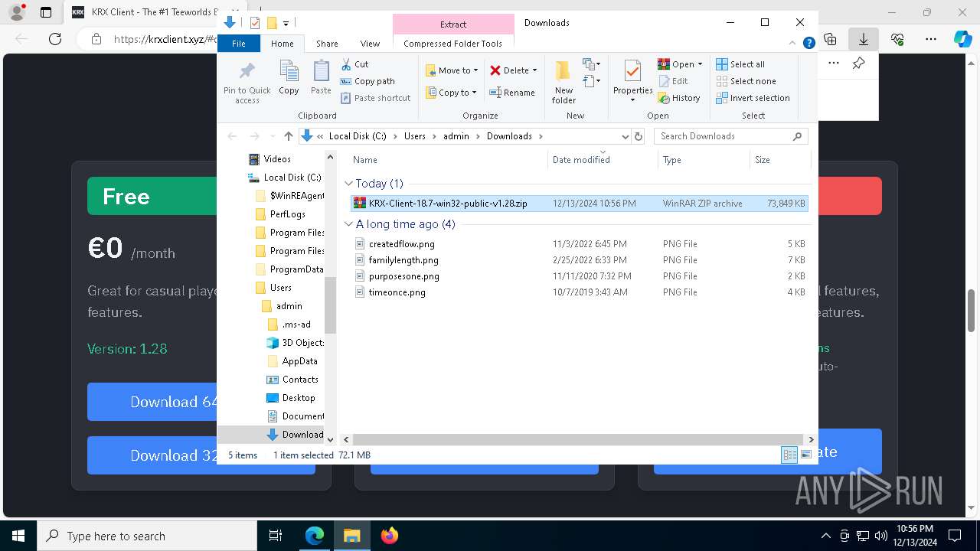Open Compressed Folder Tools tab
Viewport: 980px width, 551px height.
453,44
